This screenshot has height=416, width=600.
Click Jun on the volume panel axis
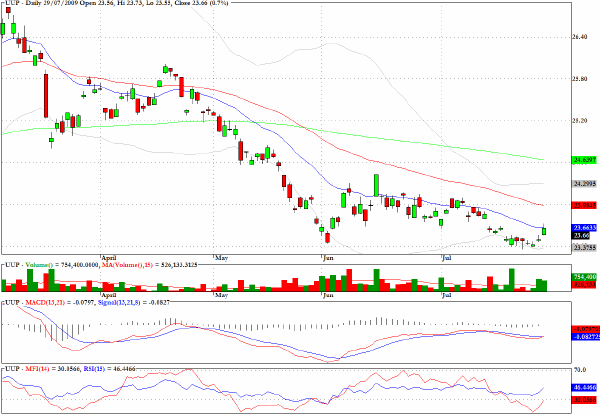click(x=328, y=295)
